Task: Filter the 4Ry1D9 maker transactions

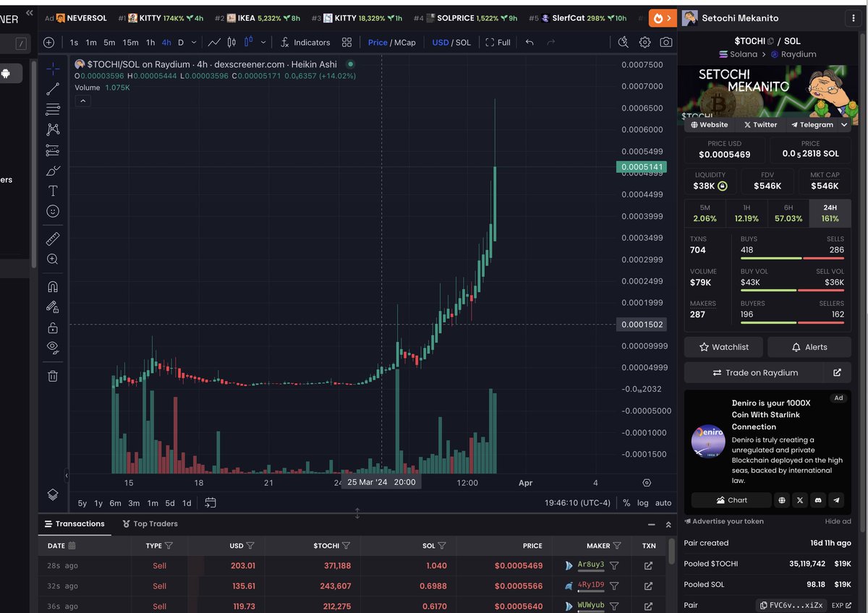Action: click(614, 586)
